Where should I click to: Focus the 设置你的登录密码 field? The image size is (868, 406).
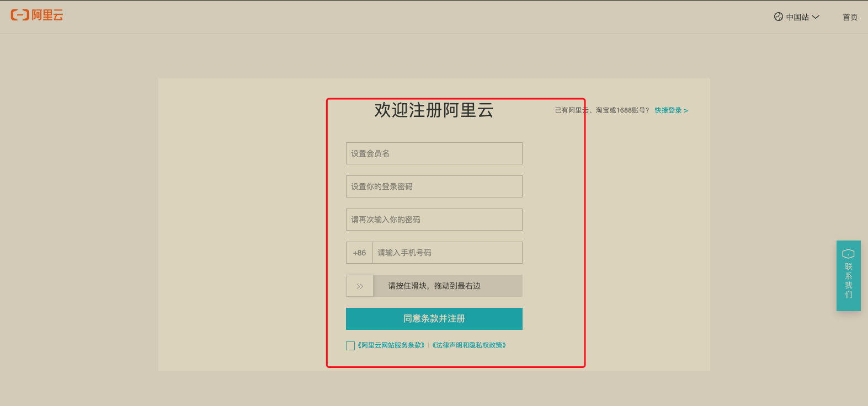(434, 186)
